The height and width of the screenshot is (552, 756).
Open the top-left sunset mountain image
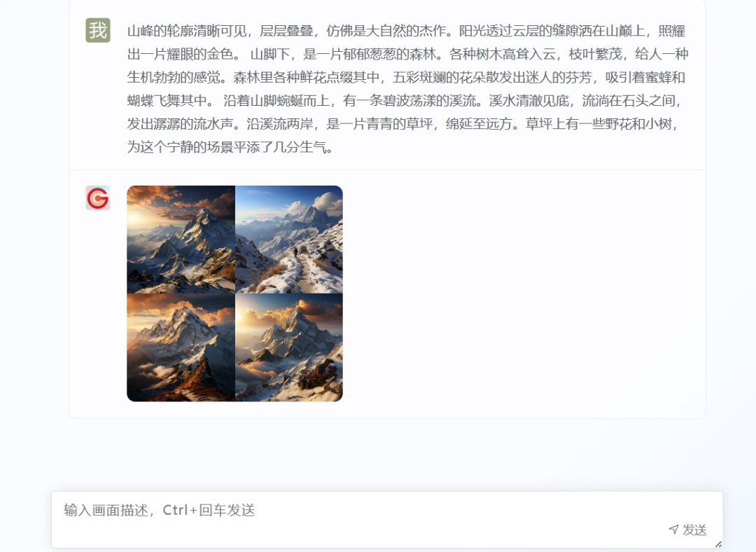[181, 240]
